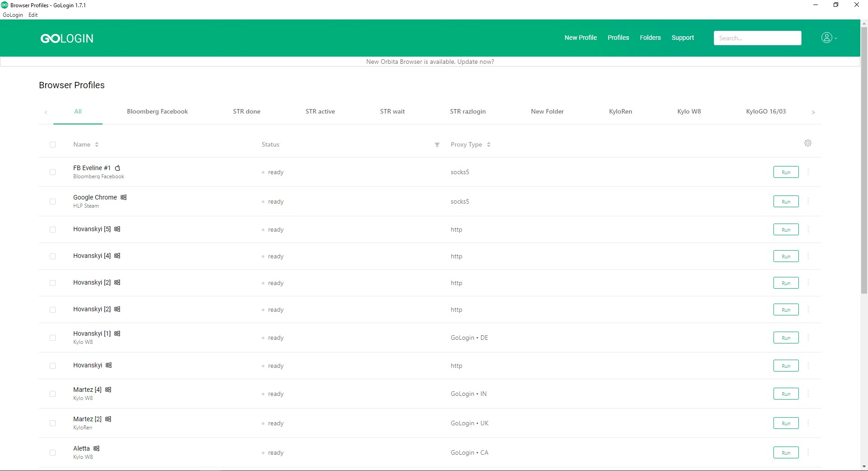Open the Bloomberg Facebook folder tab

(x=157, y=111)
